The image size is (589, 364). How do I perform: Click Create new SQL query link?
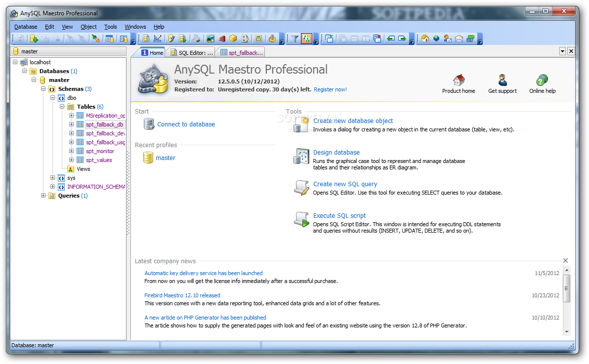[x=345, y=184]
